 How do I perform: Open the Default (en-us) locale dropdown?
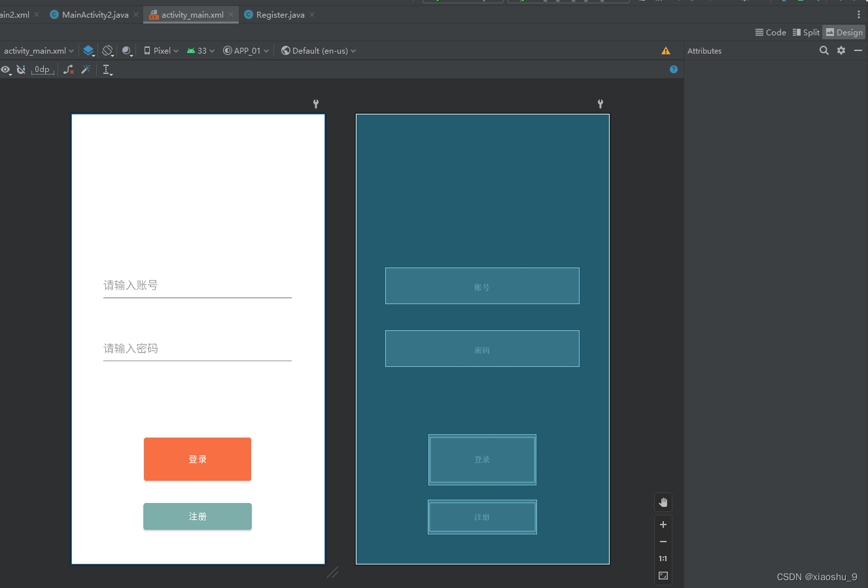coord(318,50)
